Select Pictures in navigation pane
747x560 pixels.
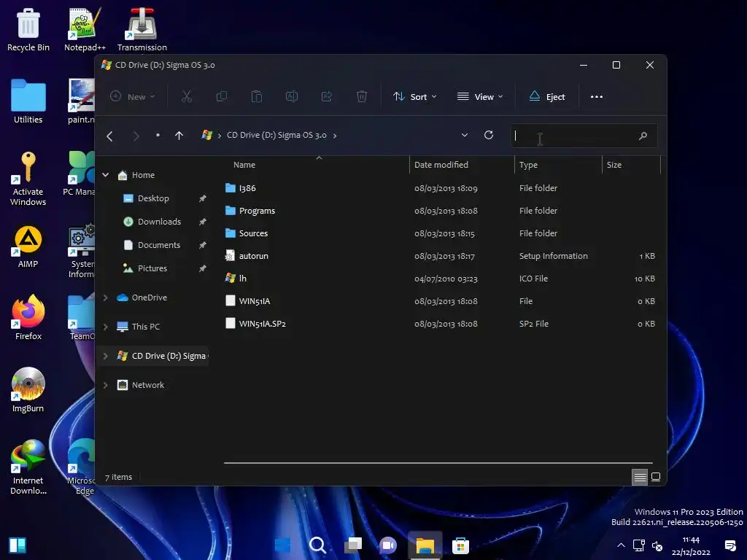[152, 268]
